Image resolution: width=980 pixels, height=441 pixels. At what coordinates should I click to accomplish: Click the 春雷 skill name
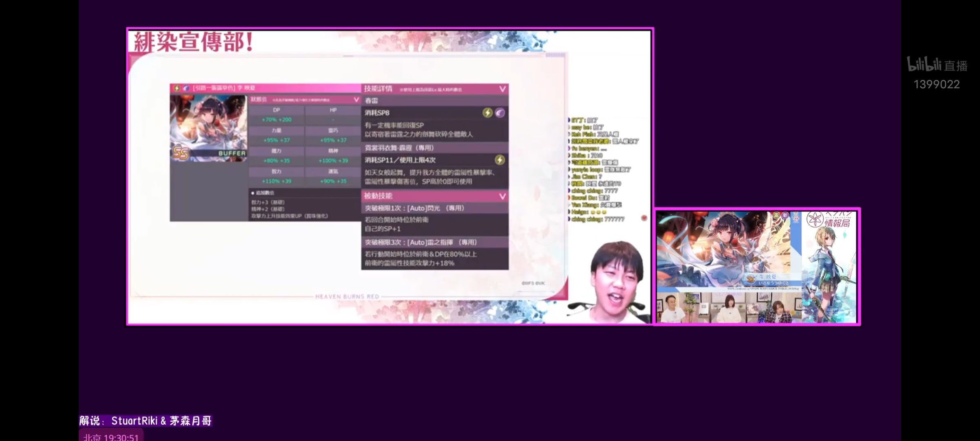[372, 100]
